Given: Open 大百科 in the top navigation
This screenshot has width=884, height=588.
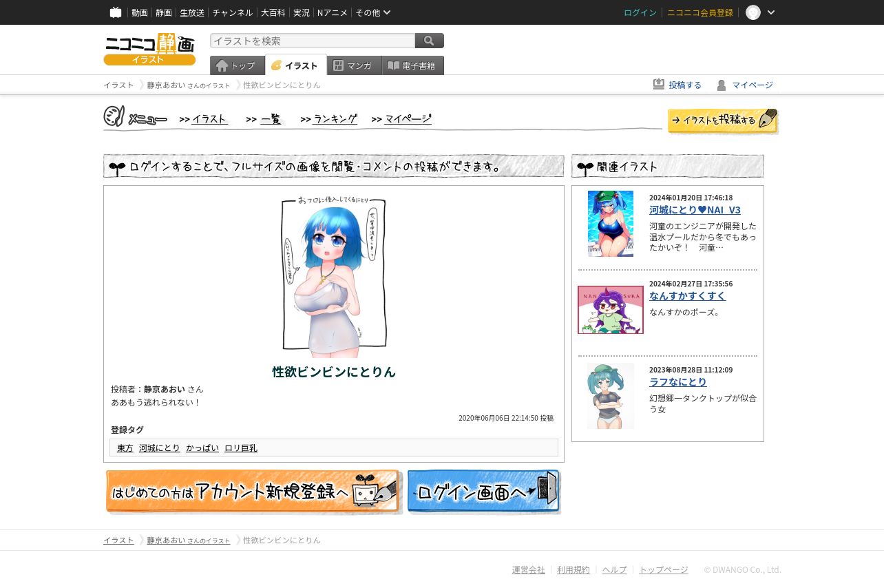Looking at the screenshot, I should coord(273,12).
